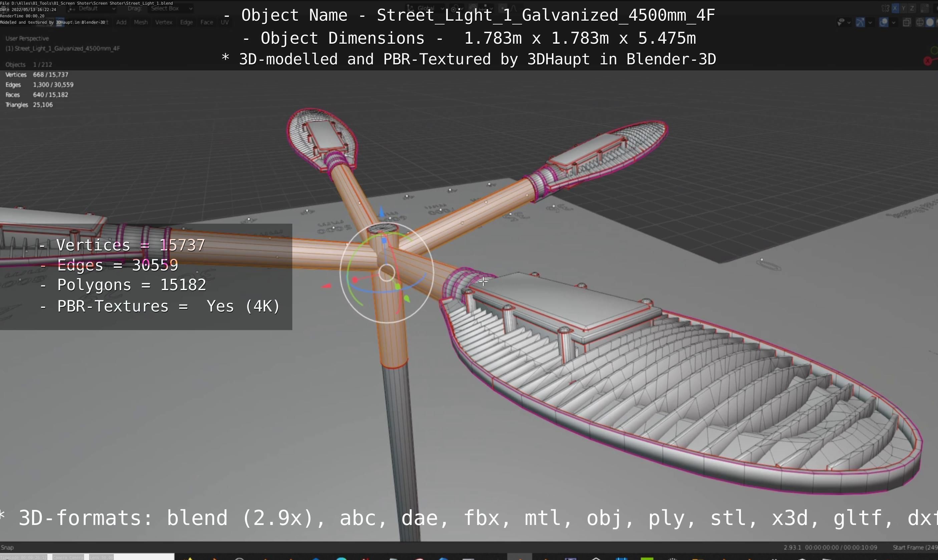The width and height of the screenshot is (938, 560).
Task: Toggle auto merge vertices icon
Action: (924, 8)
